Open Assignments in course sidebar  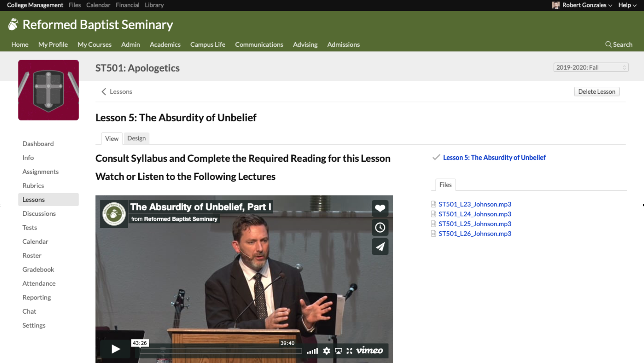pyautogui.click(x=40, y=172)
